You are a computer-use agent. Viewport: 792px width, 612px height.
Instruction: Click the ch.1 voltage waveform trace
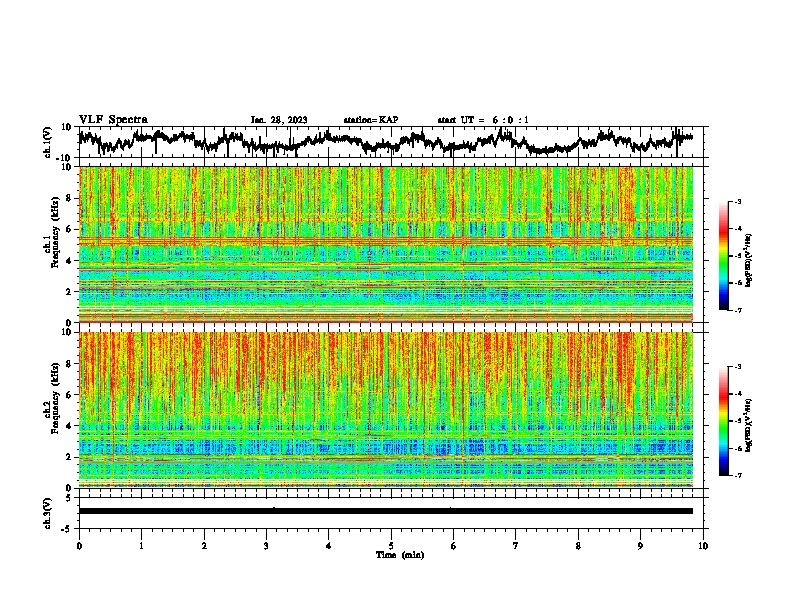tap(386, 141)
